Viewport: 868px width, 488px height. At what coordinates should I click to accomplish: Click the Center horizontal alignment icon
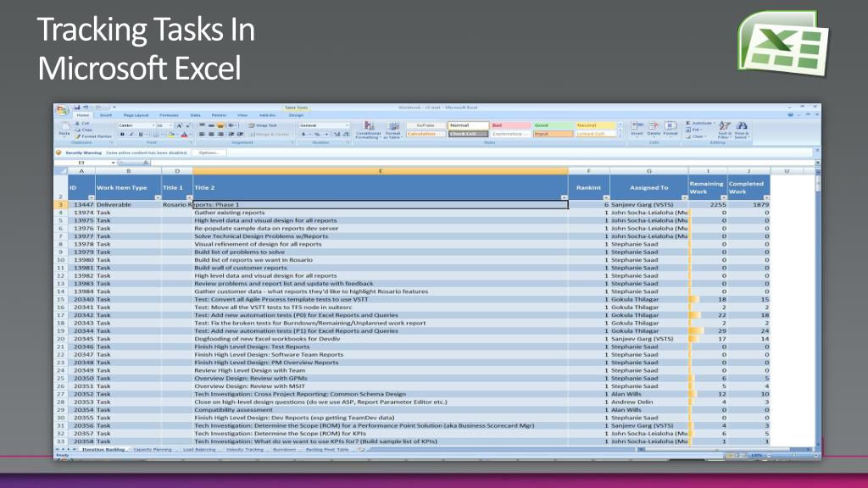click(211, 135)
